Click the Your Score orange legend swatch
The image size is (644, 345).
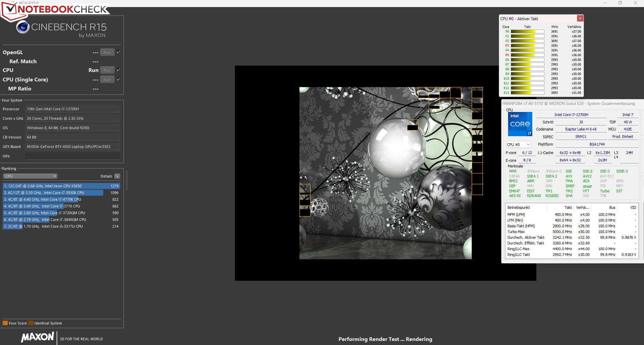pyautogui.click(x=5, y=323)
